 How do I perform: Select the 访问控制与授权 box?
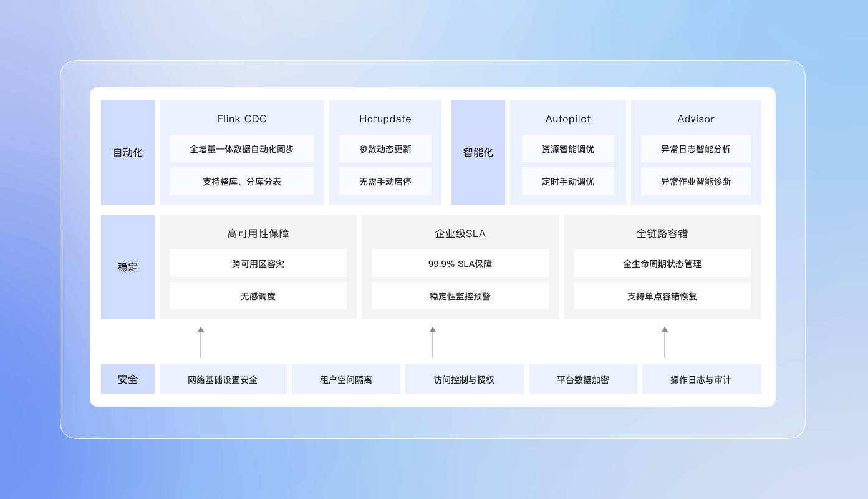(465, 379)
